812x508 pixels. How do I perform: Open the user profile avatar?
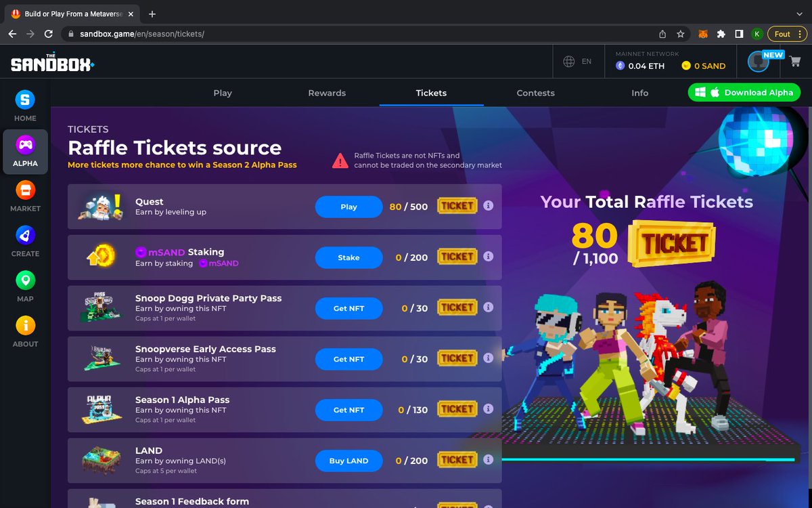759,62
